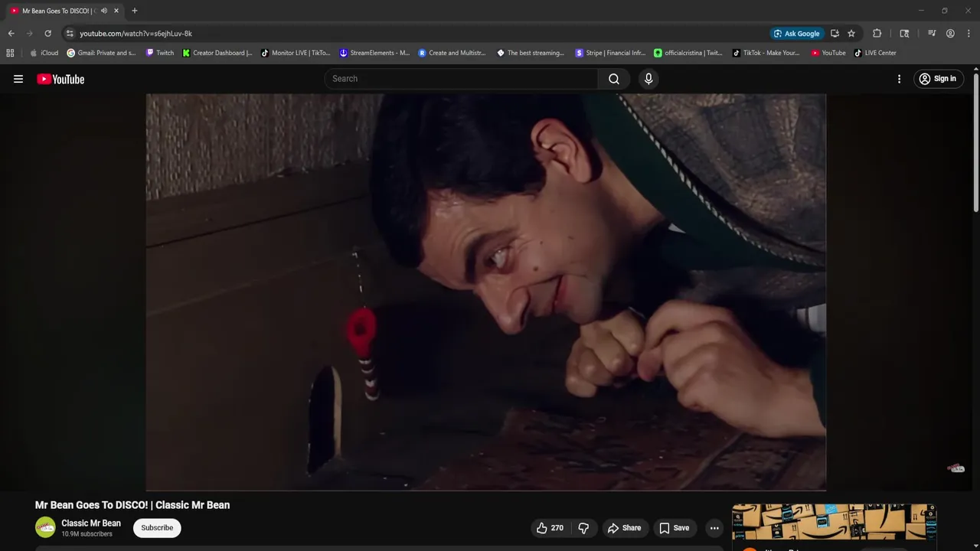Save the video to a playlist
The image size is (980, 551).
click(x=675, y=528)
